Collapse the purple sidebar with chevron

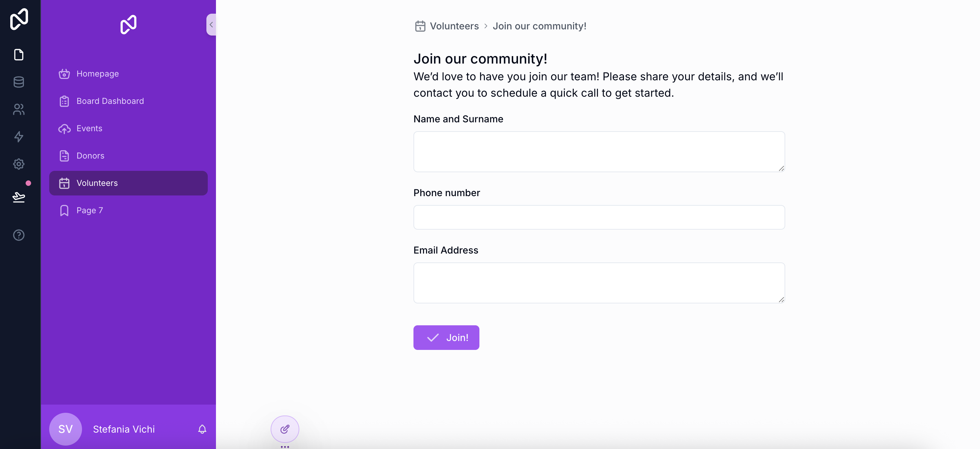pos(211,24)
